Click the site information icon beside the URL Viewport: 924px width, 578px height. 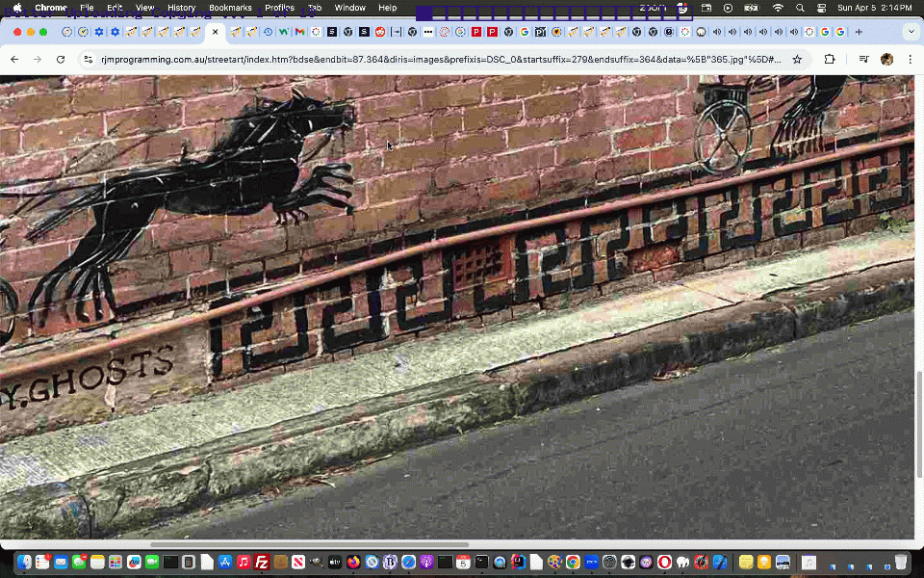point(89,59)
